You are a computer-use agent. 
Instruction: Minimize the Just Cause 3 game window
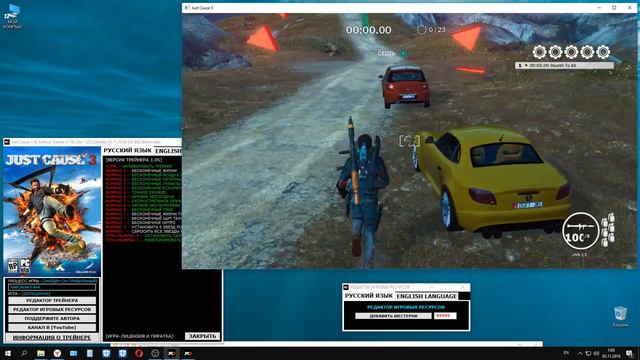pyautogui.click(x=599, y=8)
